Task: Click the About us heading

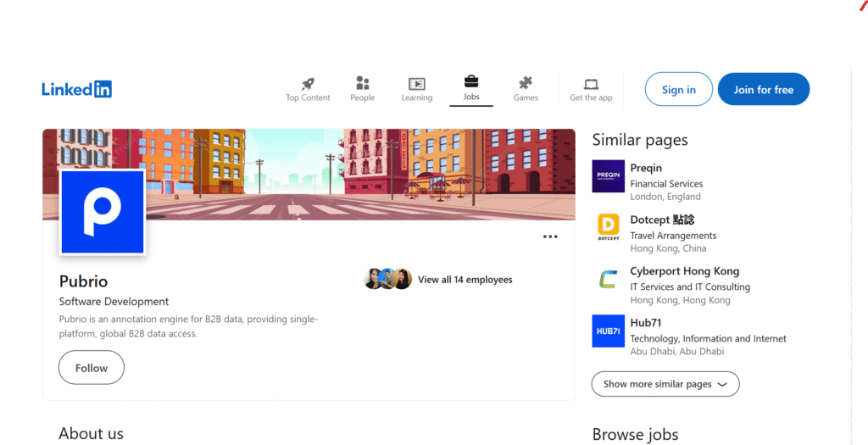Action: [x=91, y=433]
